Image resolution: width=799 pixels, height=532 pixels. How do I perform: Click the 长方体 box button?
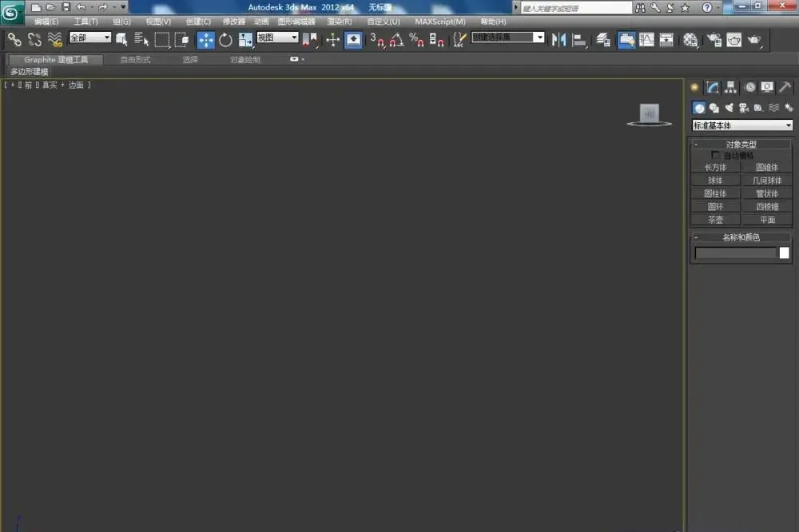[x=715, y=167]
